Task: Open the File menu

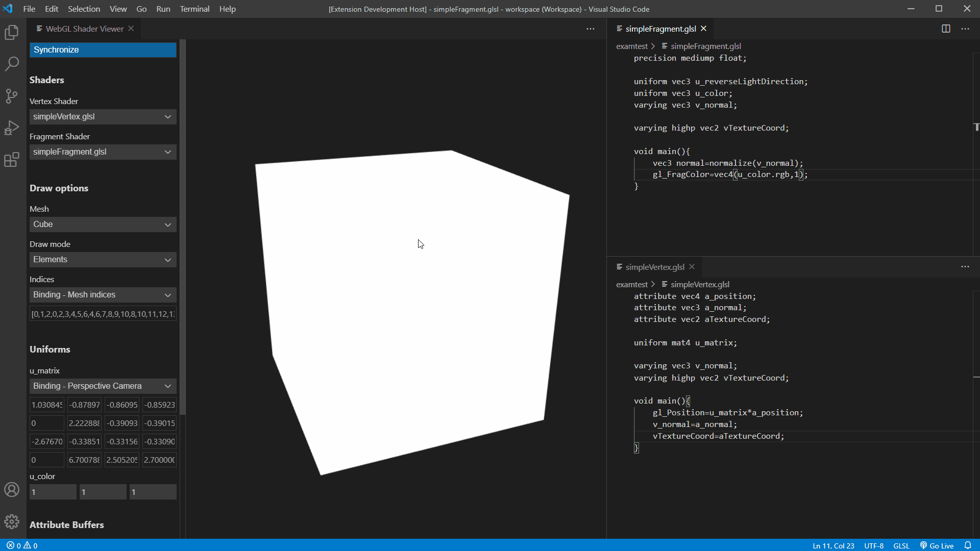Action: tap(29, 9)
